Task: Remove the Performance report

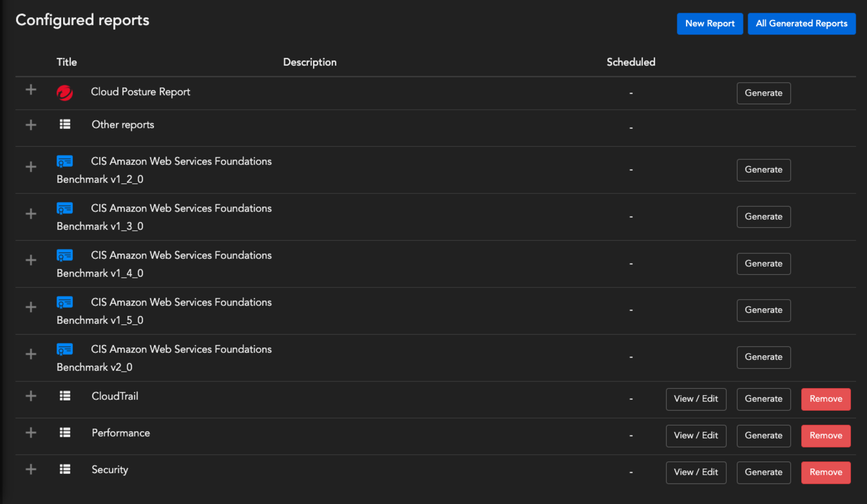Action: tap(825, 435)
